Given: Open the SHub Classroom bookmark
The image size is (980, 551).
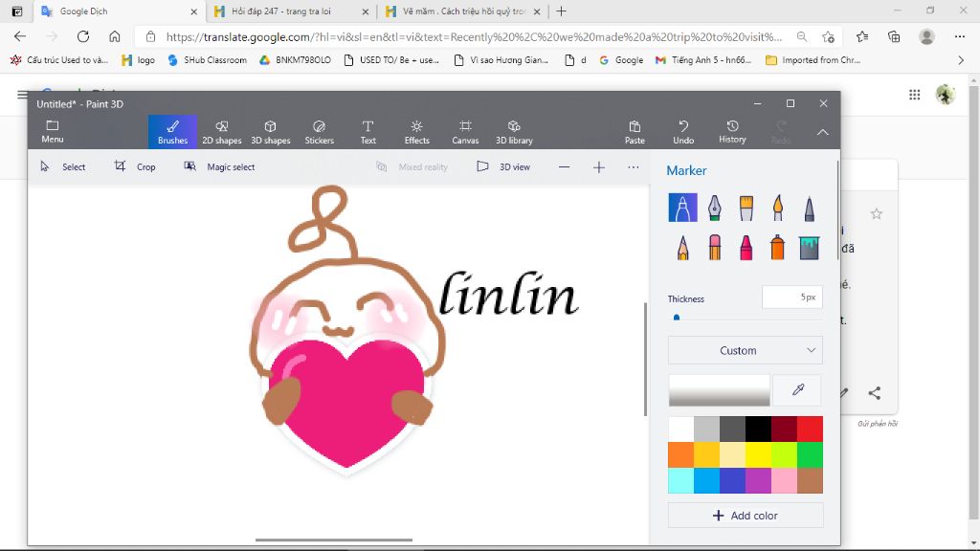Looking at the screenshot, I should click(207, 60).
